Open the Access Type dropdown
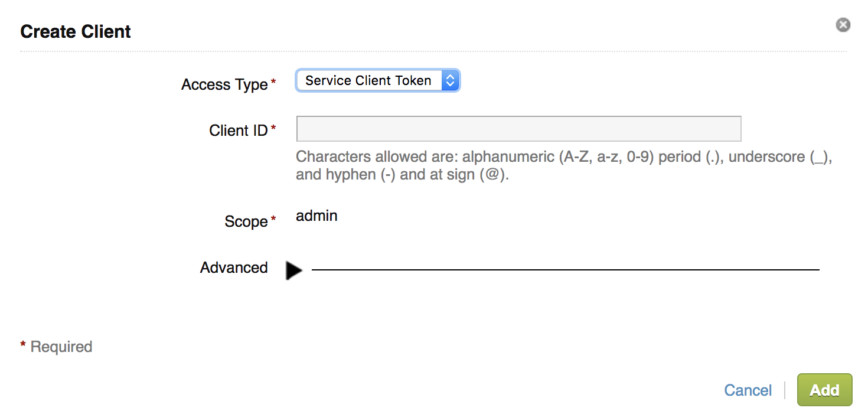Viewport: 868px width, 411px height. pos(377,81)
